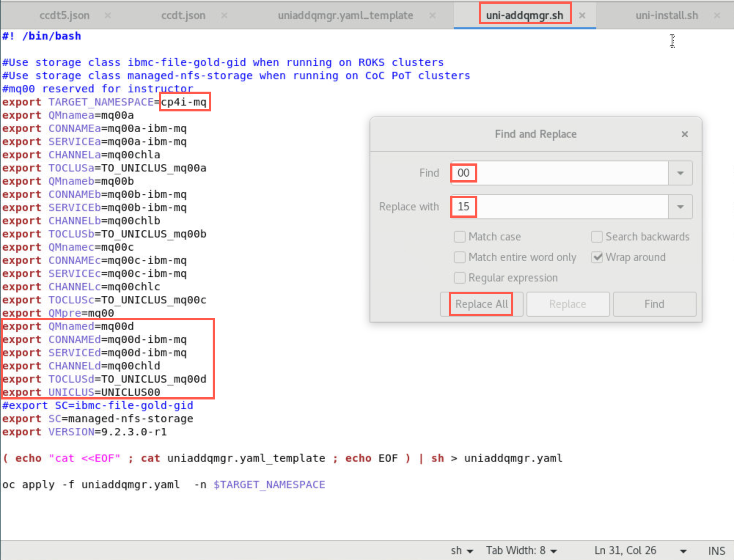Open the sh language selector
734x560 pixels.
coord(462,550)
